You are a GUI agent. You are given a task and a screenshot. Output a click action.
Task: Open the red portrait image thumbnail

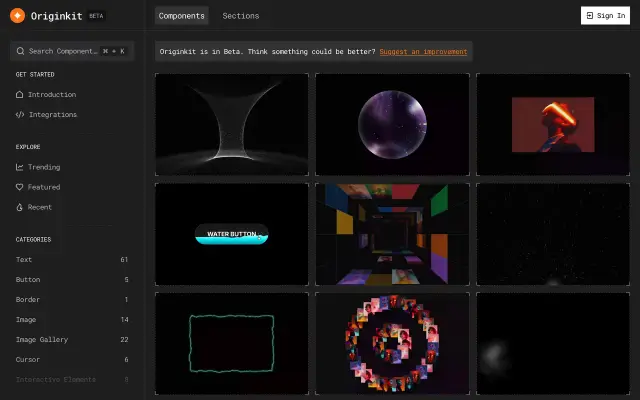tap(553, 124)
